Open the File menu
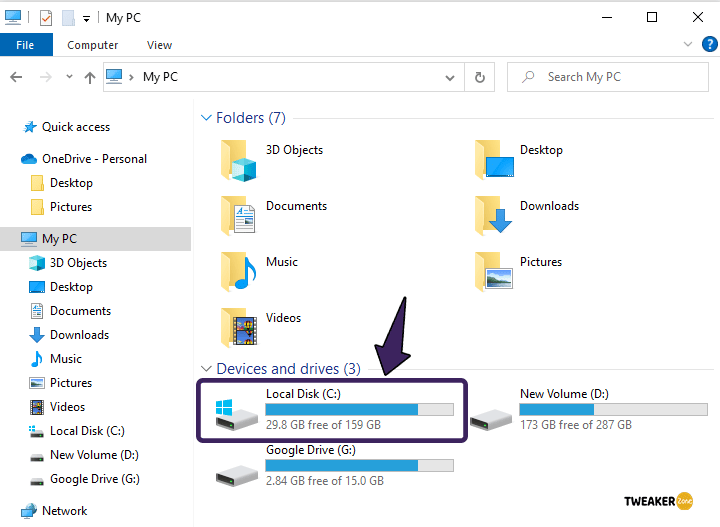The image size is (720, 527). (x=26, y=45)
